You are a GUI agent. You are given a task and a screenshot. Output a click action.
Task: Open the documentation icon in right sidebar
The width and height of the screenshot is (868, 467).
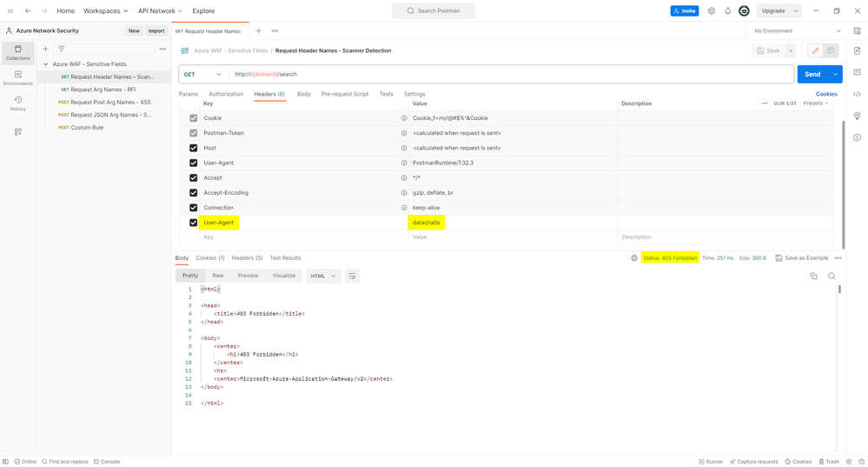pyautogui.click(x=857, y=51)
